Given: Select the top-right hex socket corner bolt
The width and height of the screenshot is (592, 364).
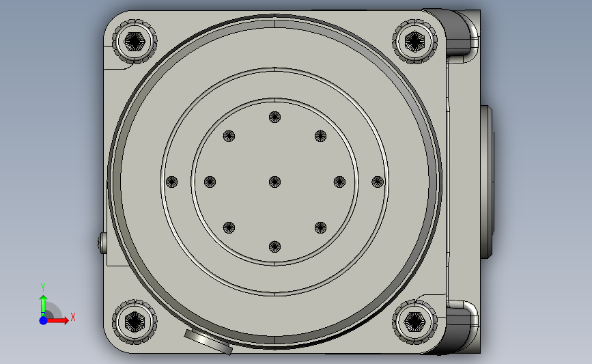Looking at the screenshot, I should (414, 41).
